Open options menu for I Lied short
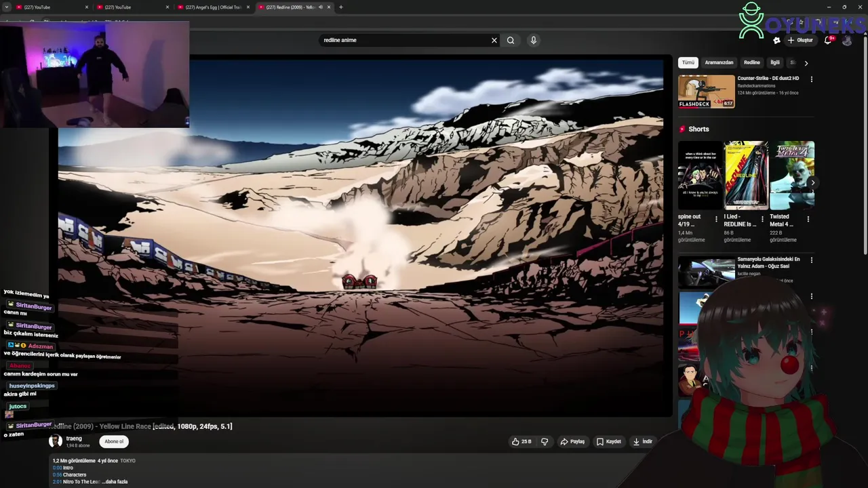Image resolution: width=868 pixels, height=488 pixels. click(762, 219)
